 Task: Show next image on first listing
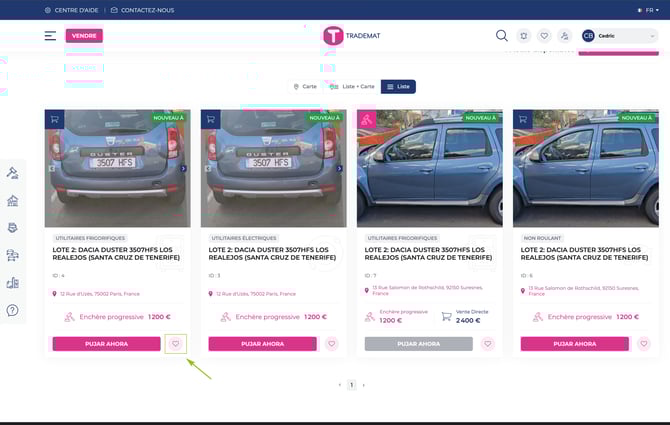(x=183, y=169)
